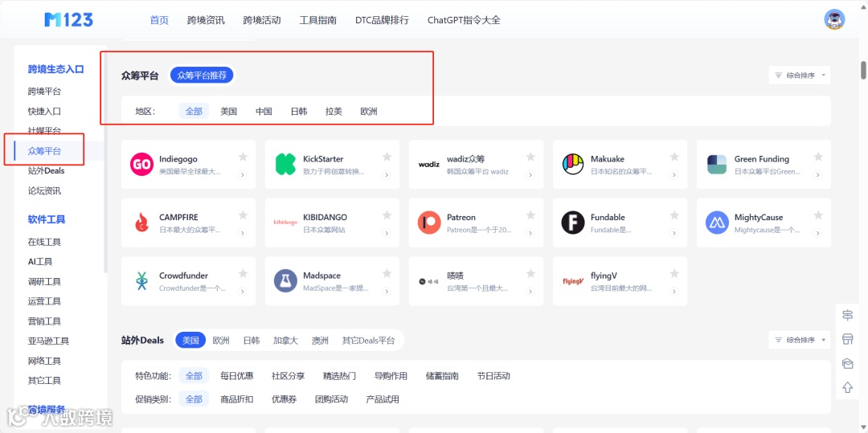
Task: Open 跨境活动 in the top navigation
Action: tap(262, 20)
